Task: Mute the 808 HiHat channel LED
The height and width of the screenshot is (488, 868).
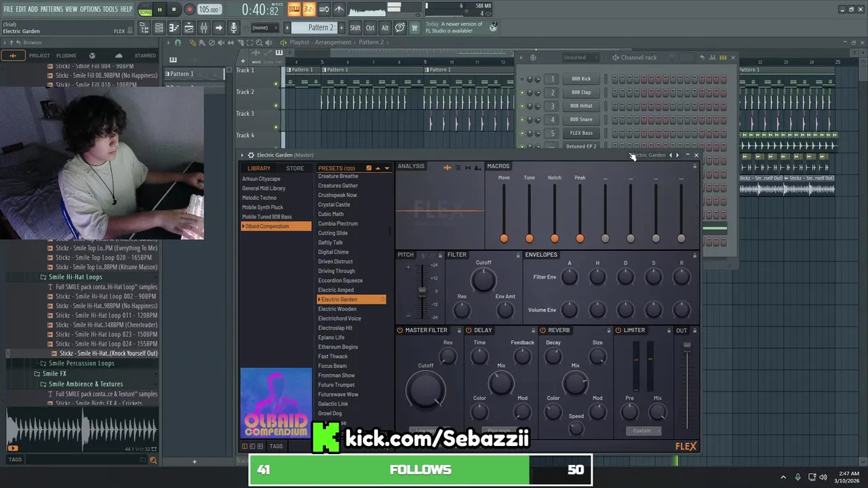Action: pos(521,106)
